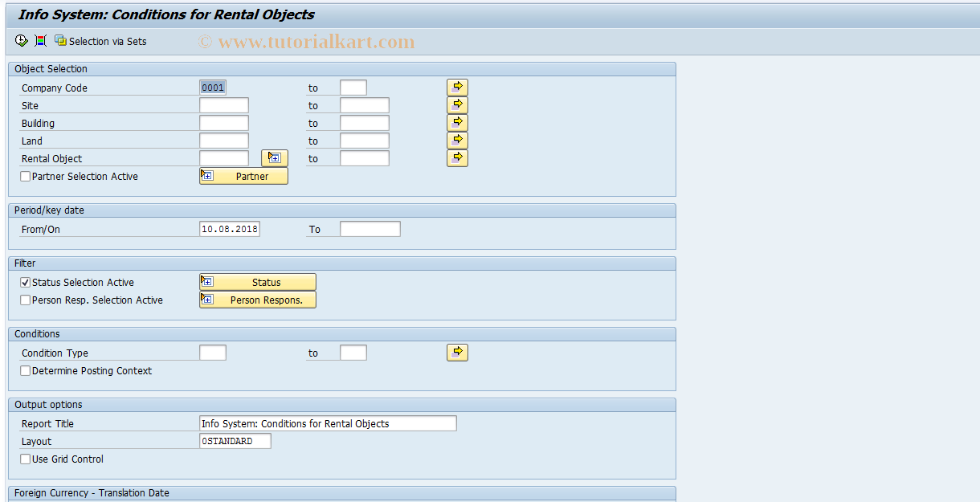Click Building to input field
The height and width of the screenshot is (502, 980).
tap(365, 123)
